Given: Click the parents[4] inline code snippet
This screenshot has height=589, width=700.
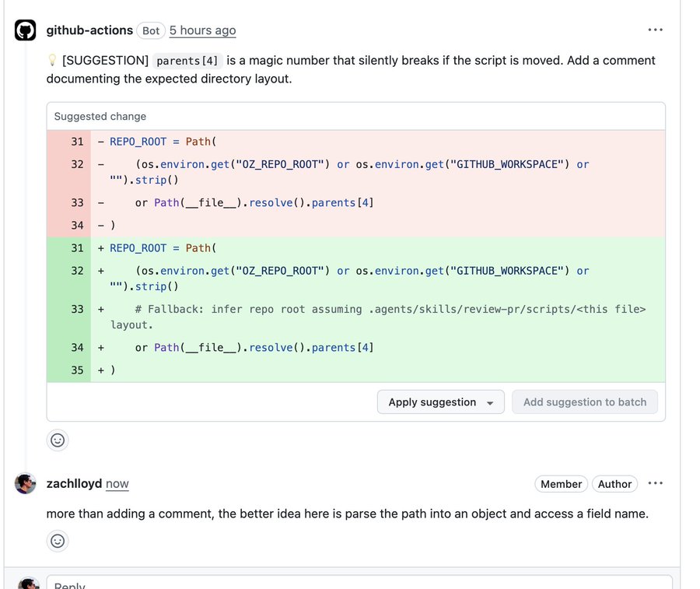Looking at the screenshot, I should (x=187, y=61).
